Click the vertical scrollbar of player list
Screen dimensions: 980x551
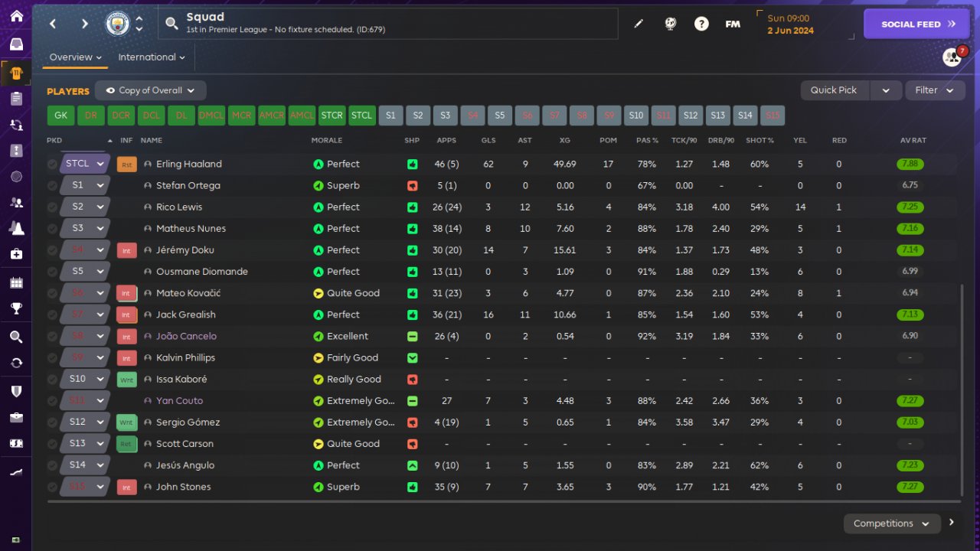(x=962, y=390)
